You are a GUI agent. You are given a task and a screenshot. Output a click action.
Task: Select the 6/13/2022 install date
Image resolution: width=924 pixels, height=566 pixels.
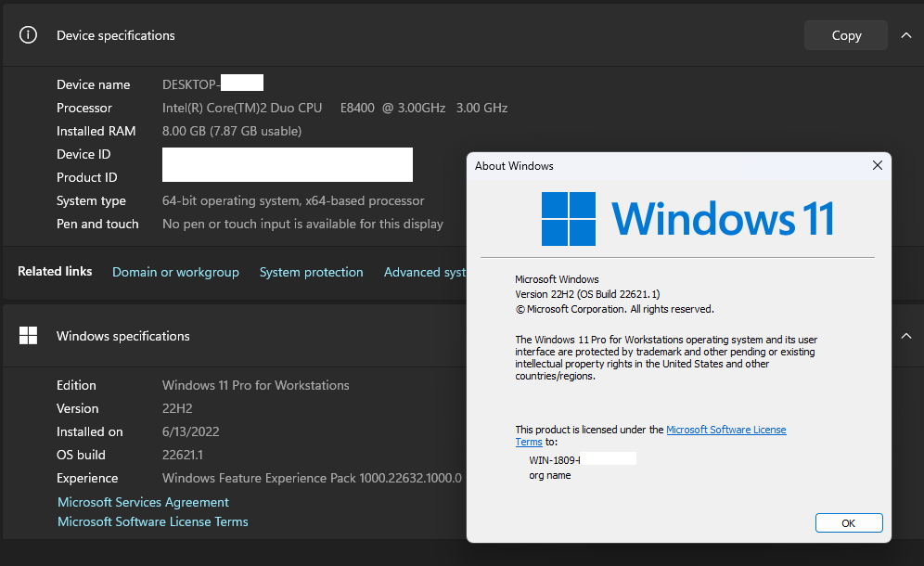pos(190,431)
